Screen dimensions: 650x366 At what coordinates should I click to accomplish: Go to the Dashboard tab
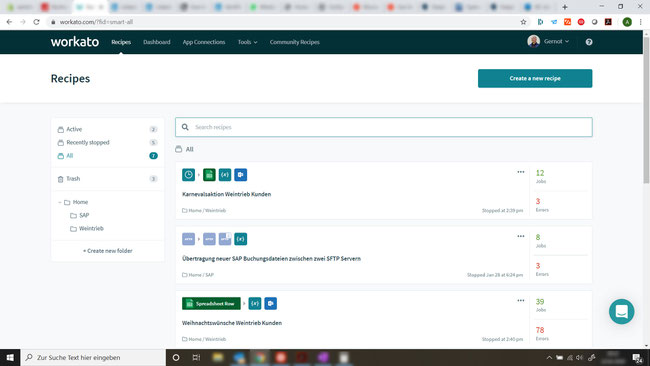pyautogui.click(x=157, y=42)
